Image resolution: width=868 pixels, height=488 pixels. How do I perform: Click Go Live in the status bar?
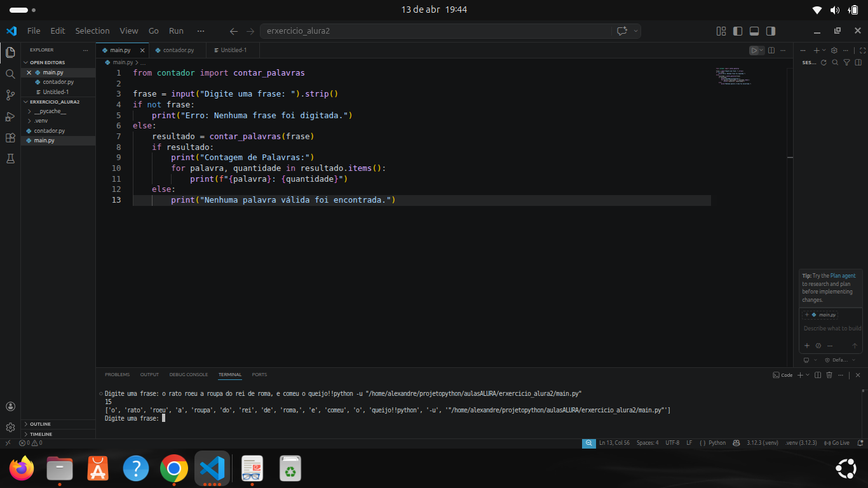[836, 443]
